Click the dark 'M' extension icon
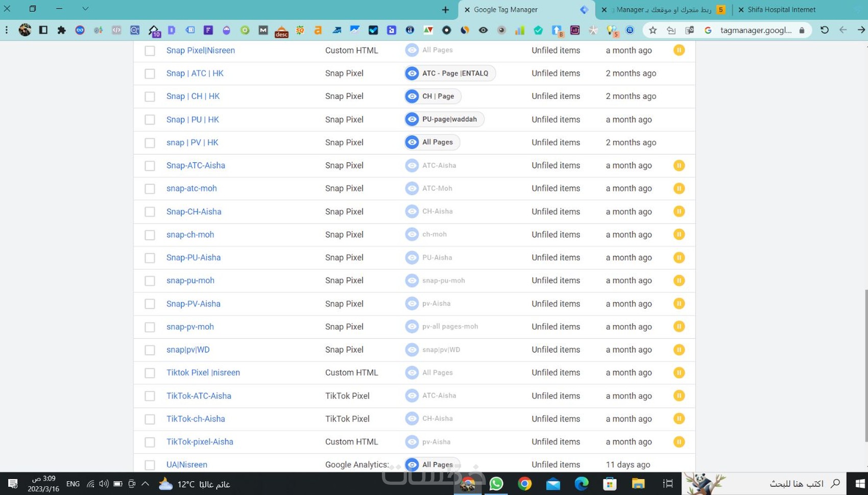This screenshot has width=868, height=495. [x=263, y=30]
